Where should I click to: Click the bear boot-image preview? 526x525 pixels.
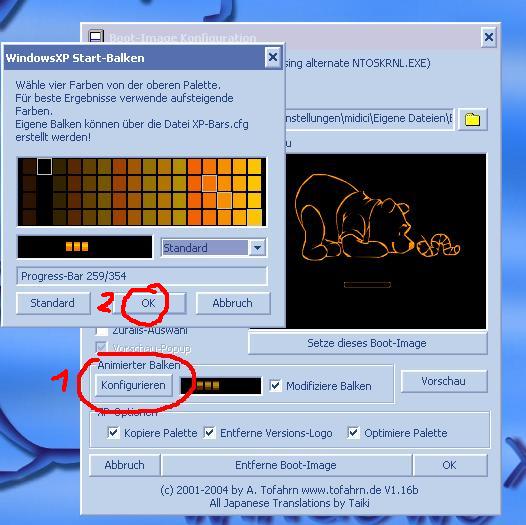tap(385, 241)
